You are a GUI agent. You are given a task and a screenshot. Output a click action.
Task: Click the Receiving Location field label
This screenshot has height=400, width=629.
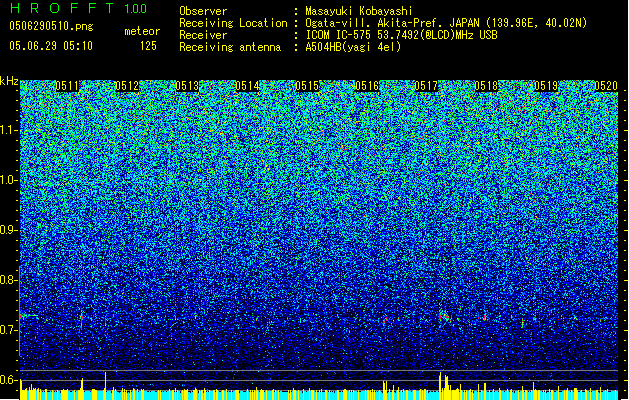(233, 23)
